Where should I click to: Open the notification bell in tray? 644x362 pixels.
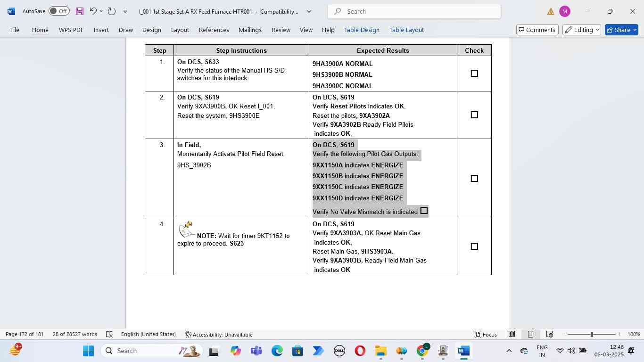tap(632, 351)
